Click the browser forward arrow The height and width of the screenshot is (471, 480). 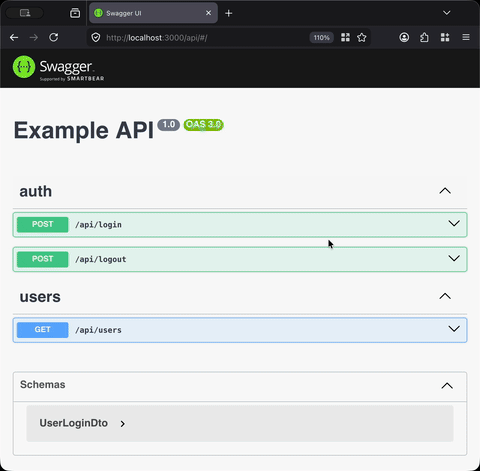click(34, 38)
